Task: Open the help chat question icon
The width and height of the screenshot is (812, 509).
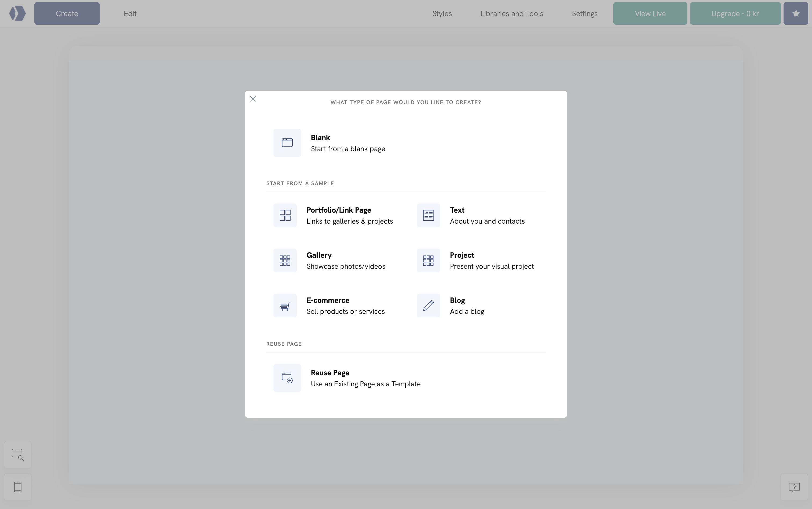Action: click(794, 487)
